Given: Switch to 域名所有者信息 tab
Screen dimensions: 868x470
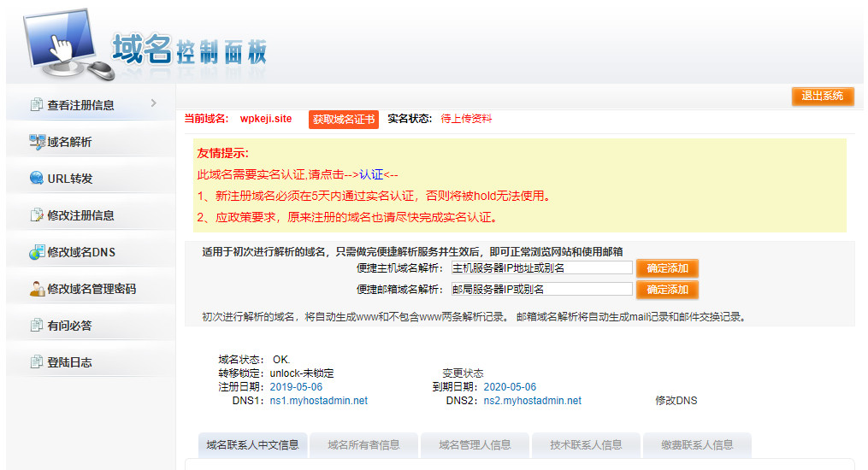Looking at the screenshot, I should (x=363, y=445).
